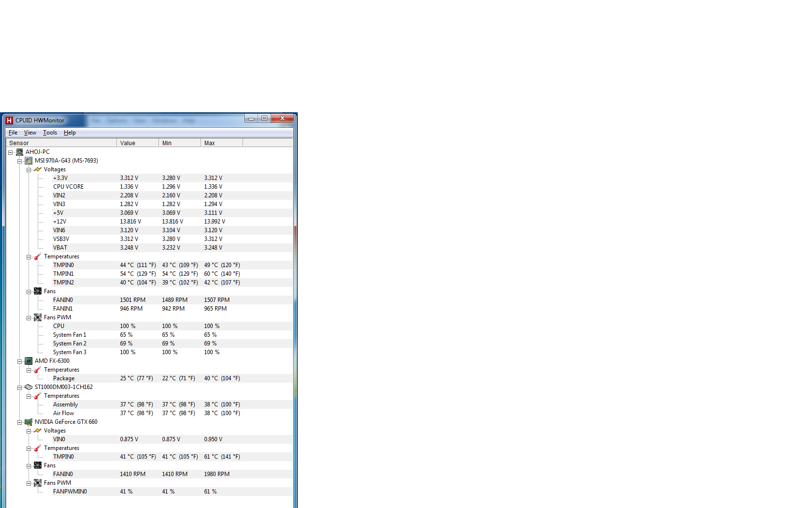Collapse the AMD FX-6300 node
812x508 pixels.
pyautogui.click(x=19, y=361)
